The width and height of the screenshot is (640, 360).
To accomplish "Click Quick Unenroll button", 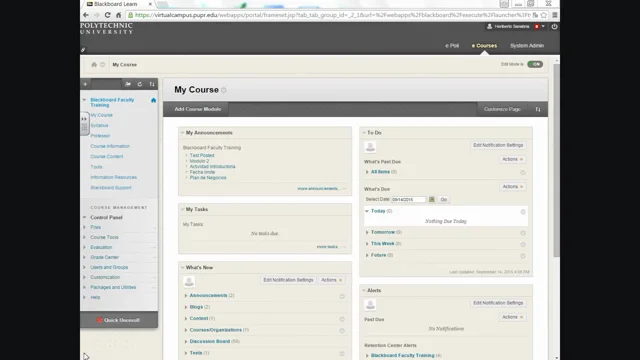I will pyautogui.click(x=119, y=320).
